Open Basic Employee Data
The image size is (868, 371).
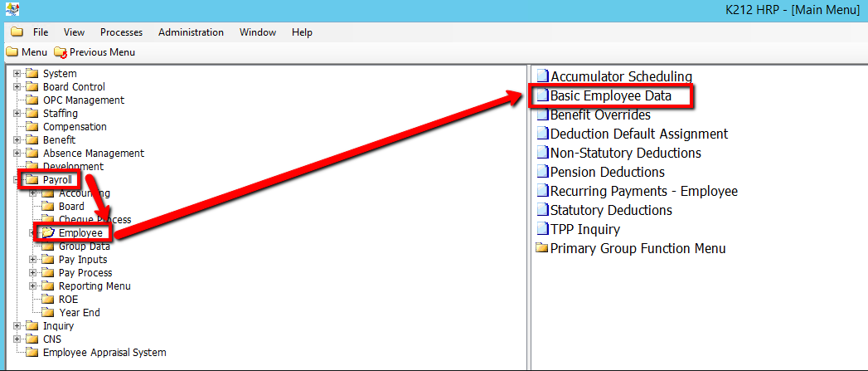pyautogui.click(x=610, y=96)
